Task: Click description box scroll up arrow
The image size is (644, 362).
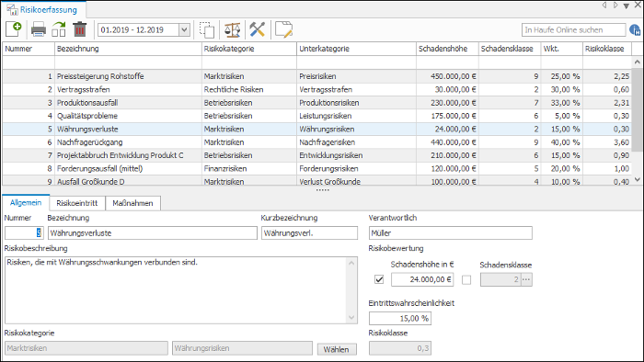Action: click(351, 263)
